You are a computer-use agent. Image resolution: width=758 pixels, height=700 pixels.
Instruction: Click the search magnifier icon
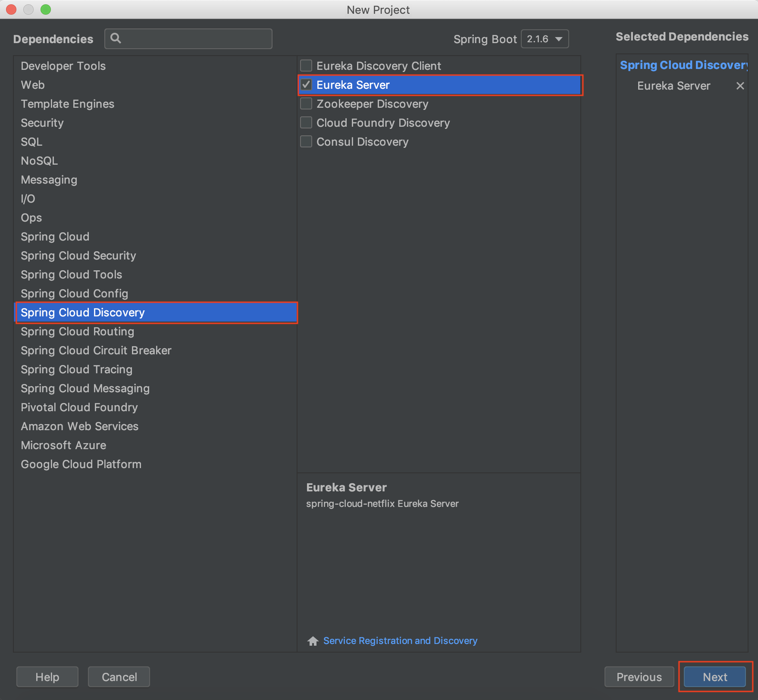(116, 38)
